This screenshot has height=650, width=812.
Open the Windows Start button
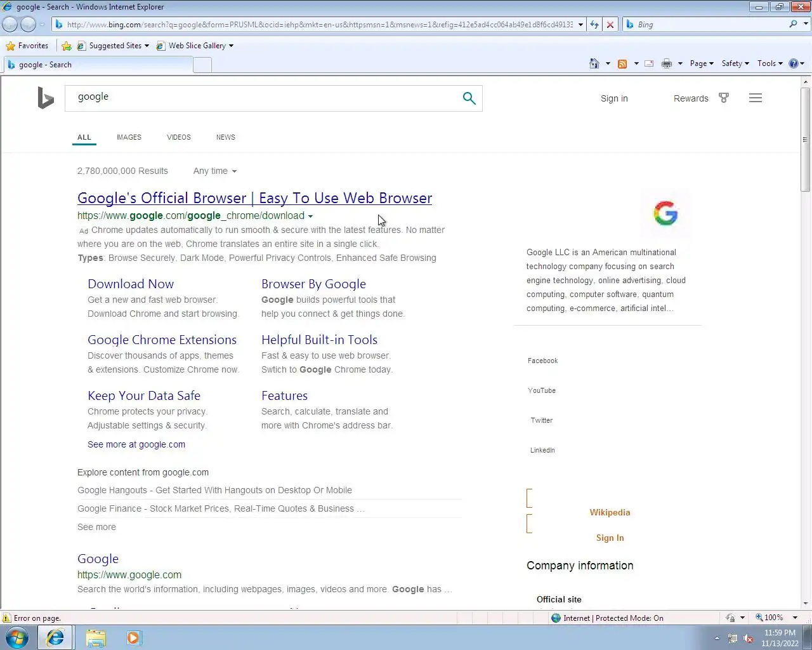coord(17,637)
